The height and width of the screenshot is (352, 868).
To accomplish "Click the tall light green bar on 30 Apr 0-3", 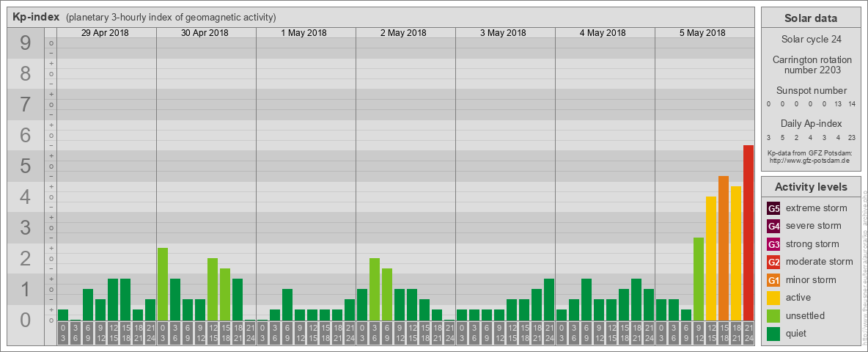I will click(x=163, y=284).
